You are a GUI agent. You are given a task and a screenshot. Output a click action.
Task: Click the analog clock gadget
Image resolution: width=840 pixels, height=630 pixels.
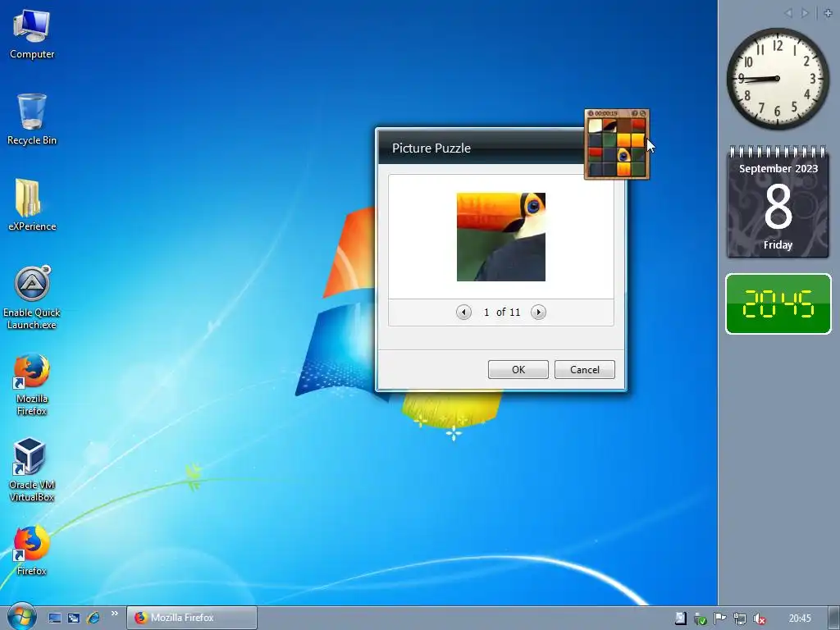[x=778, y=78]
